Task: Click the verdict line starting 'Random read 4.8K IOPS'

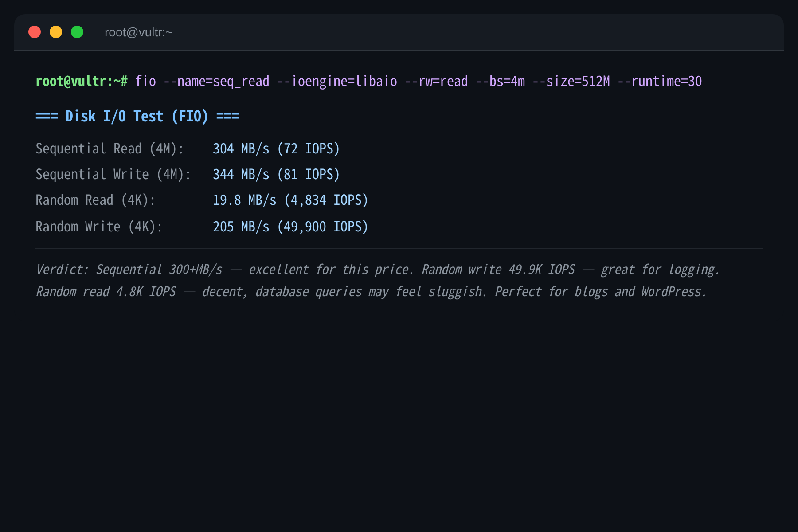Action: point(371,292)
